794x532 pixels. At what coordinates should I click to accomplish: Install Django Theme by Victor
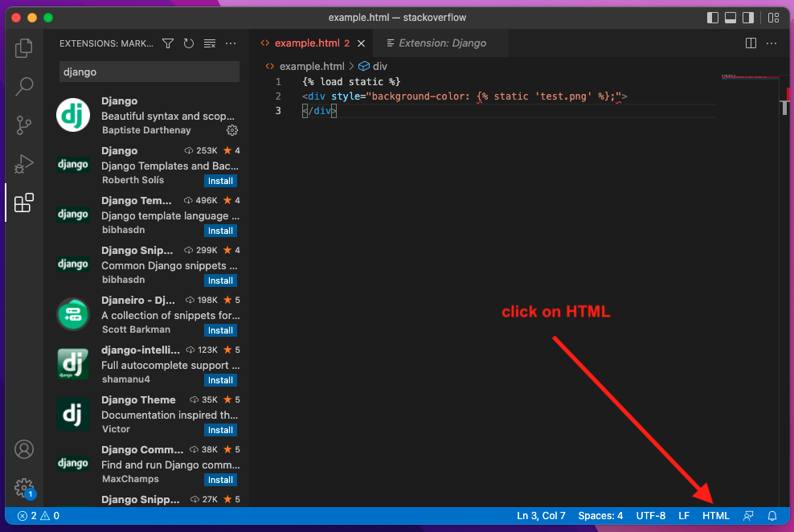click(220, 430)
